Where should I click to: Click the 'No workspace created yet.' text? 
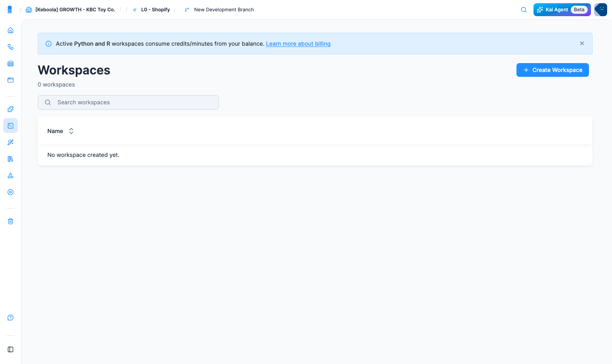click(x=83, y=155)
